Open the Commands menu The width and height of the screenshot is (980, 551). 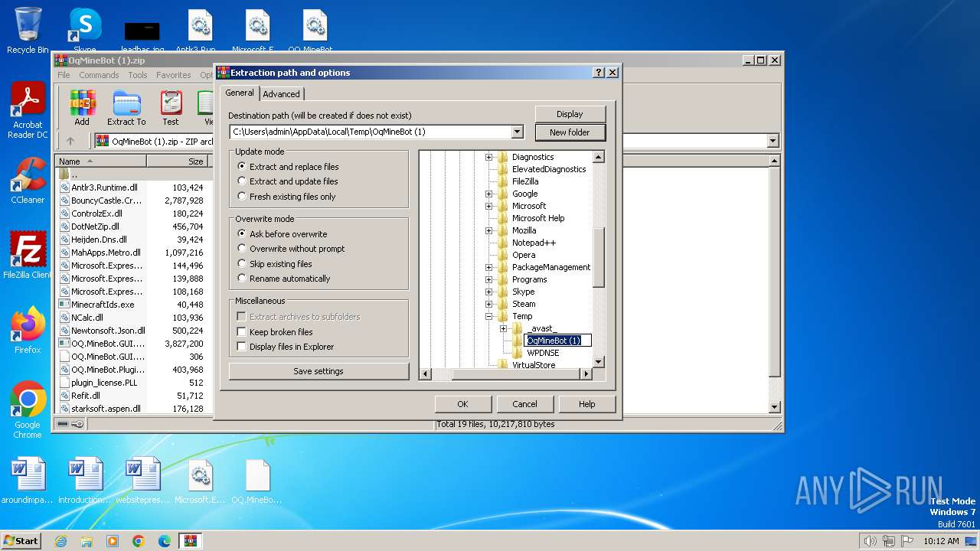(x=99, y=75)
